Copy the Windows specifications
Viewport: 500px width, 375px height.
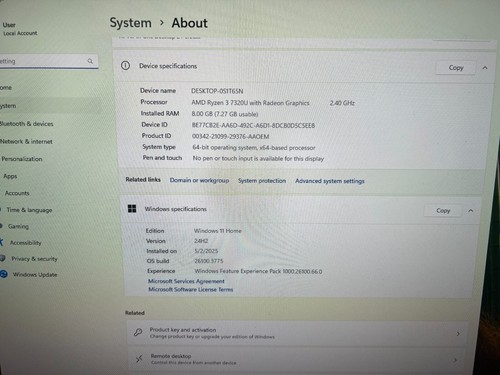[443, 211]
